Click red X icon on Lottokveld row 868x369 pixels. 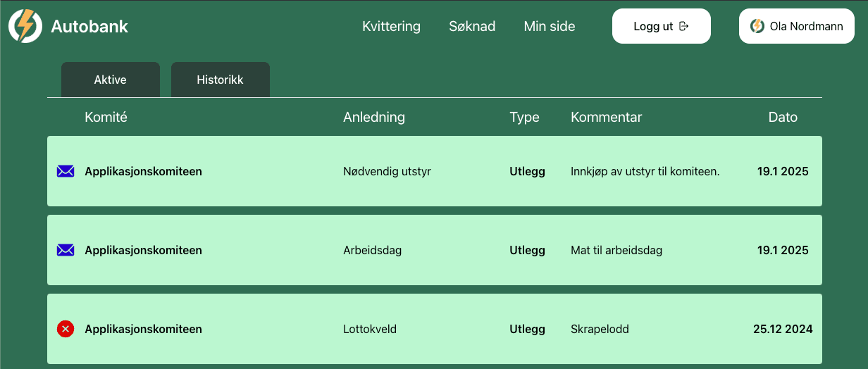[x=66, y=329]
